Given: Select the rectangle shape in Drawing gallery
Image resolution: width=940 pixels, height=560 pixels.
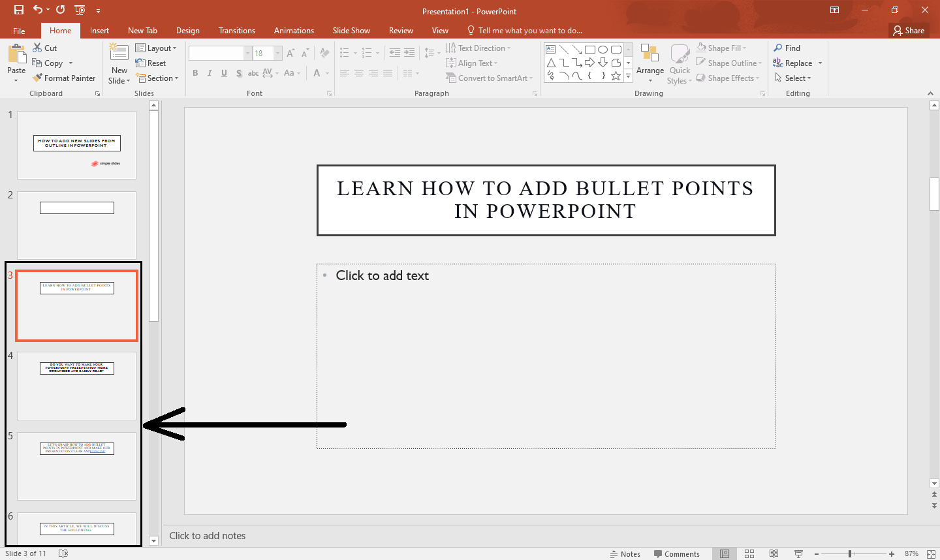Looking at the screenshot, I should tap(589, 48).
